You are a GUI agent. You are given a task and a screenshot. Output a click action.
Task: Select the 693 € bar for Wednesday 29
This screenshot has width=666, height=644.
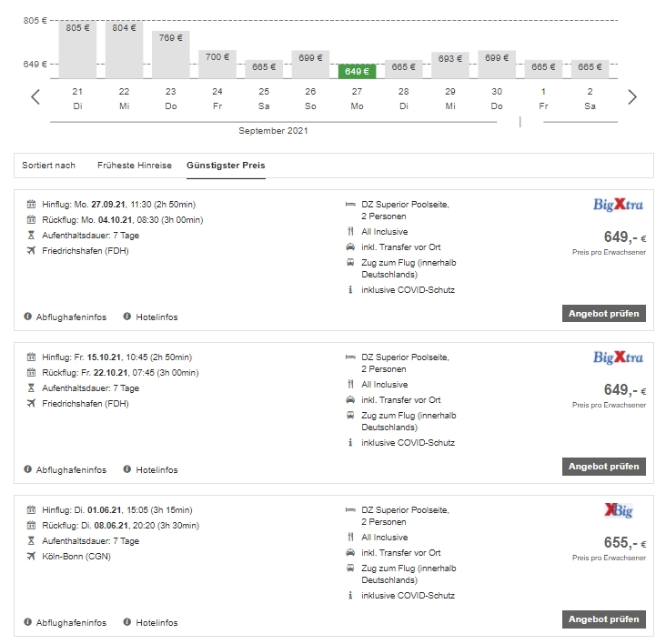tap(449, 65)
